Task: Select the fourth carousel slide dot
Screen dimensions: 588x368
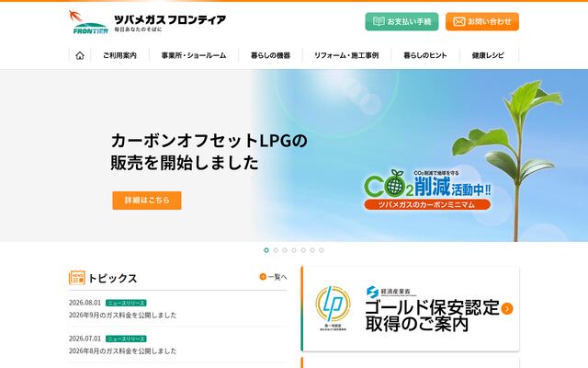Action: click(x=294, y=250)
